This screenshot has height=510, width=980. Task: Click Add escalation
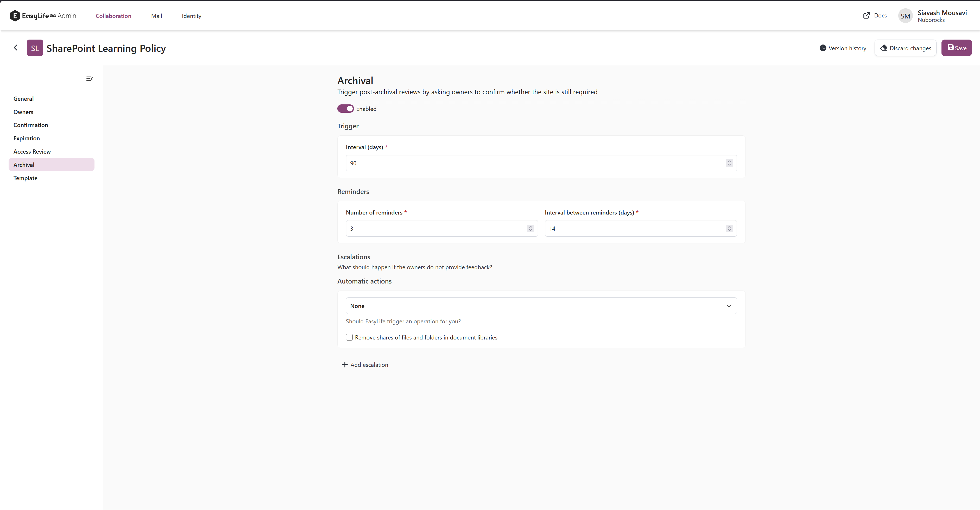coord(365,365)
